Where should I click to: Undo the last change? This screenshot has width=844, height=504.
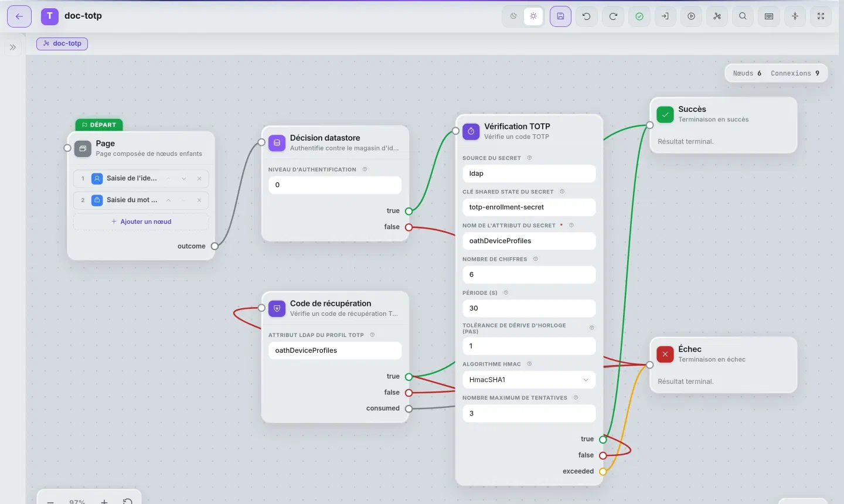pyautogui.click(x=587, y=16)
